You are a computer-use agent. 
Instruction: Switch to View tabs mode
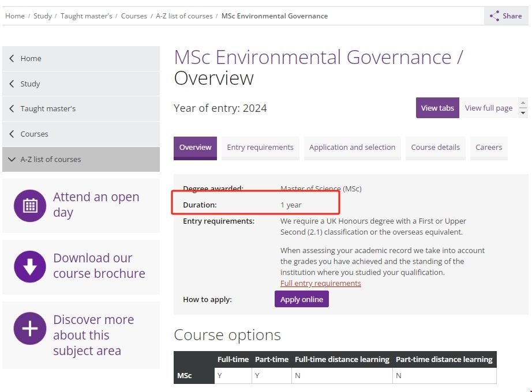click(437, 108)
